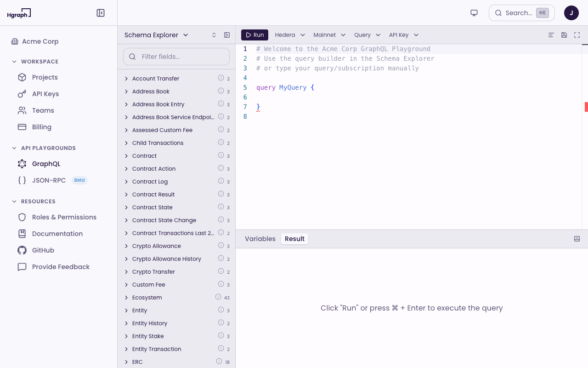588x368 pixels.
Task: Open the desktop/monitor view icon
Action: (474, 12)
